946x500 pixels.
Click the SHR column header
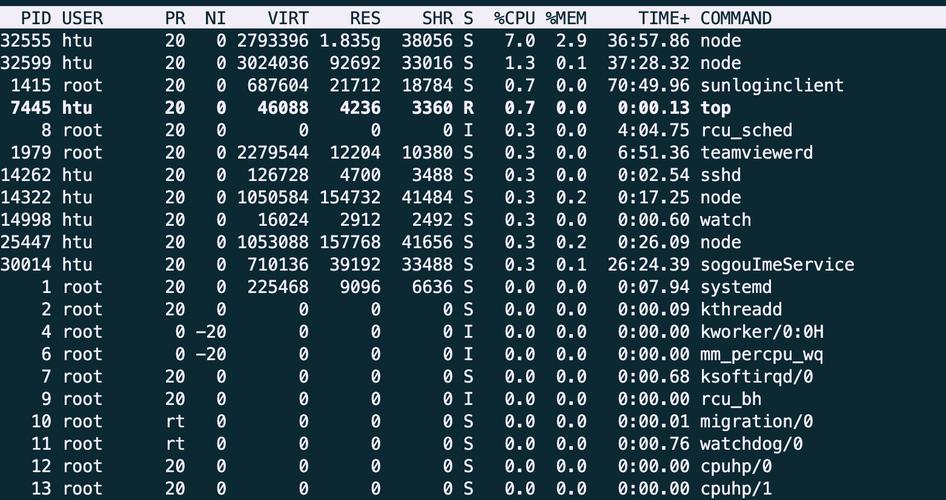tap(438, 18)
